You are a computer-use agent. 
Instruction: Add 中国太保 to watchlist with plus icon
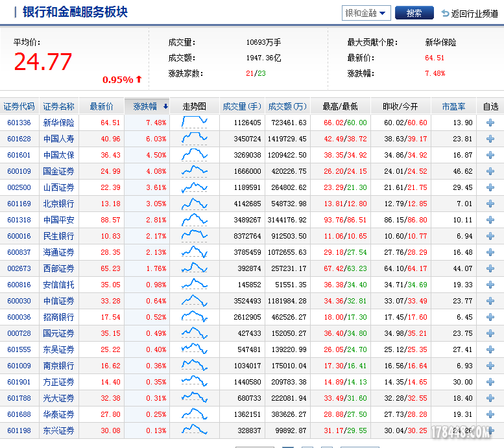click(490, 155)
